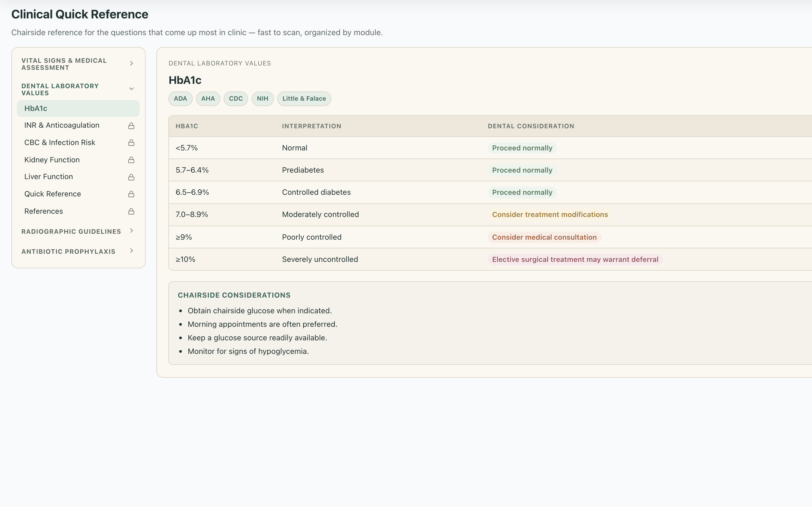
Task: Collapse the Dental Laboratory Values chevron
Action: click(132, 89)
